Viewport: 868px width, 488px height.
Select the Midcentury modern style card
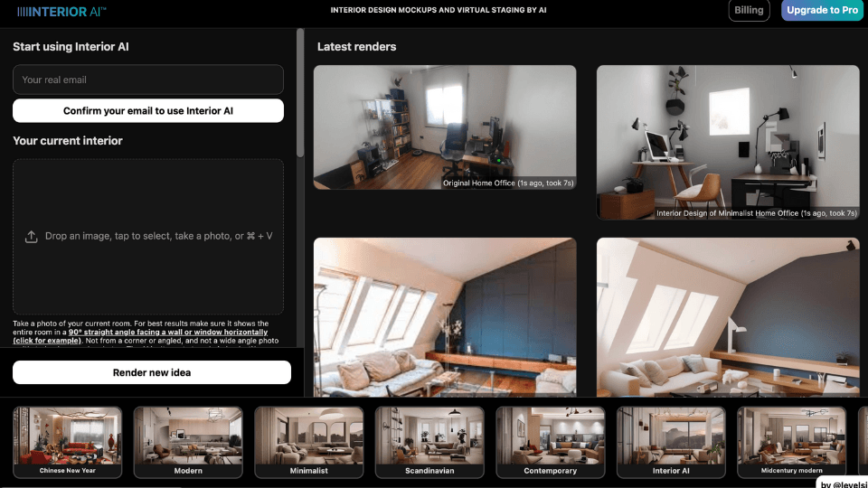[x=792, y=442]
